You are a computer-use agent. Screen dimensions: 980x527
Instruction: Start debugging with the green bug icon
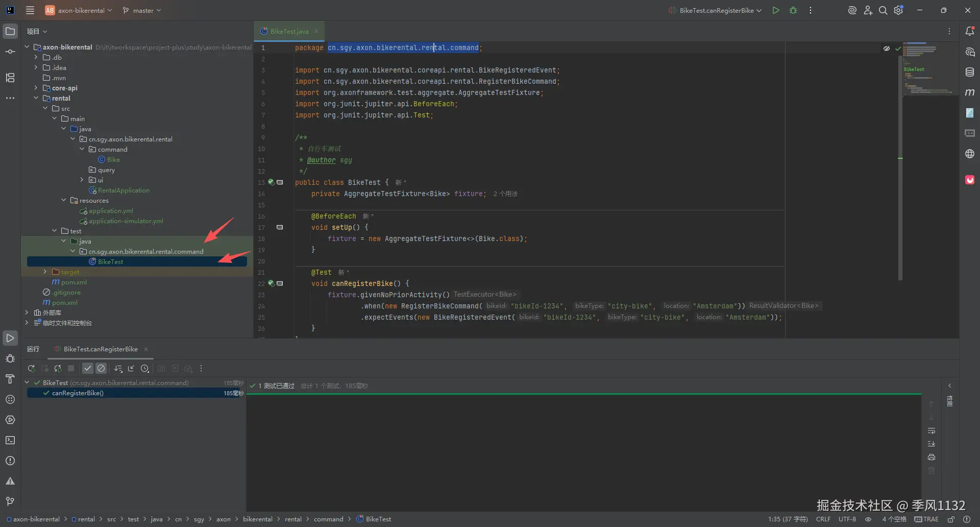click(793, 10)
